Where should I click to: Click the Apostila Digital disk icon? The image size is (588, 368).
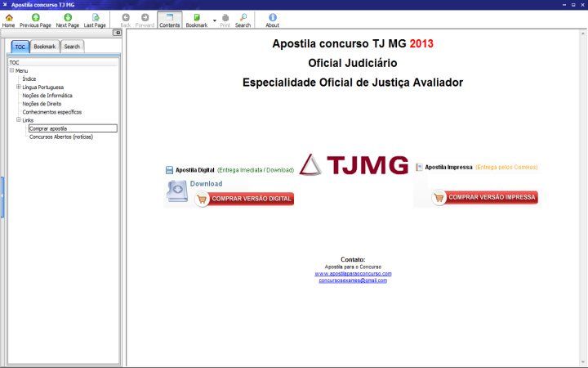tap(170, 170)
